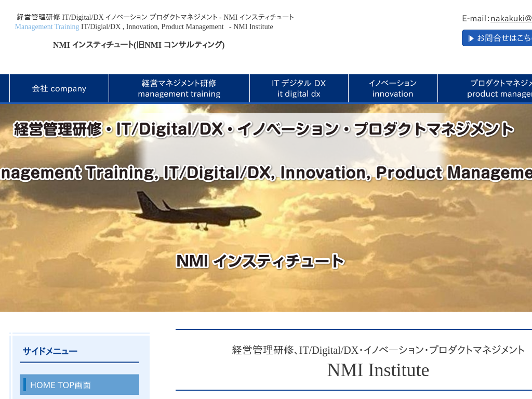Click the banner headline 経営管理研修・IT/Digital/DX text
Viewport: 532px width, 399px height.
(266, 129)
